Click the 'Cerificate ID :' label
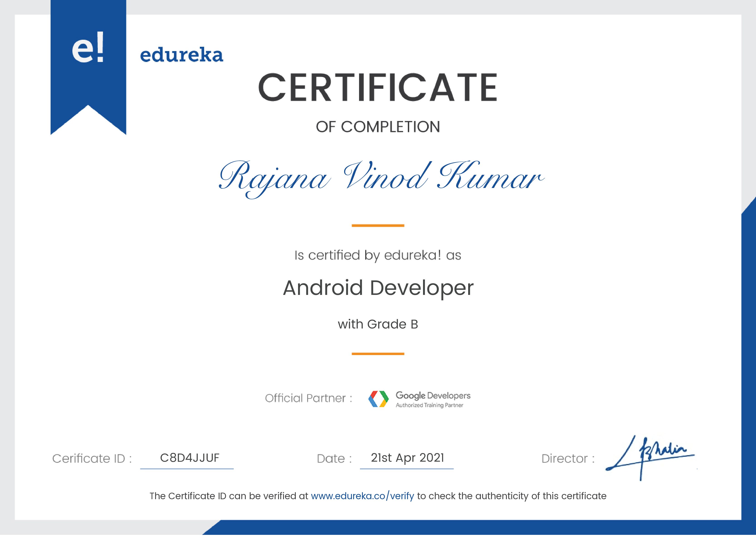756x558 pixels. pyautogui.click(x=92, y=459)
